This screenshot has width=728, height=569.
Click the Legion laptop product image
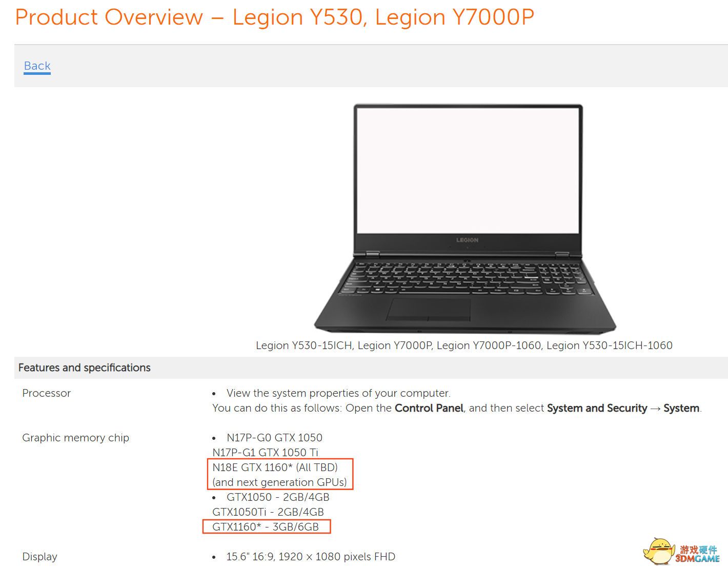pyautogui.click(x=465, y=219)
